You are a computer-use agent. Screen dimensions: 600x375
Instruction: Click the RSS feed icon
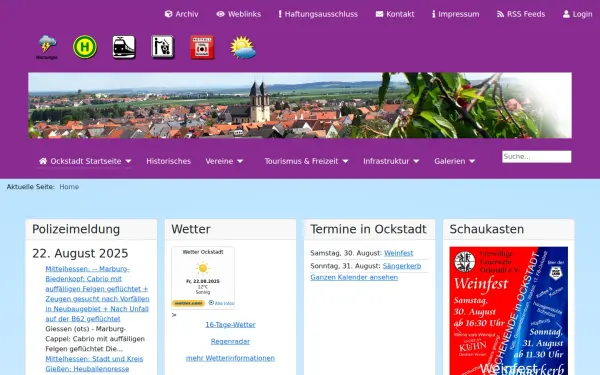coord(500,14)
